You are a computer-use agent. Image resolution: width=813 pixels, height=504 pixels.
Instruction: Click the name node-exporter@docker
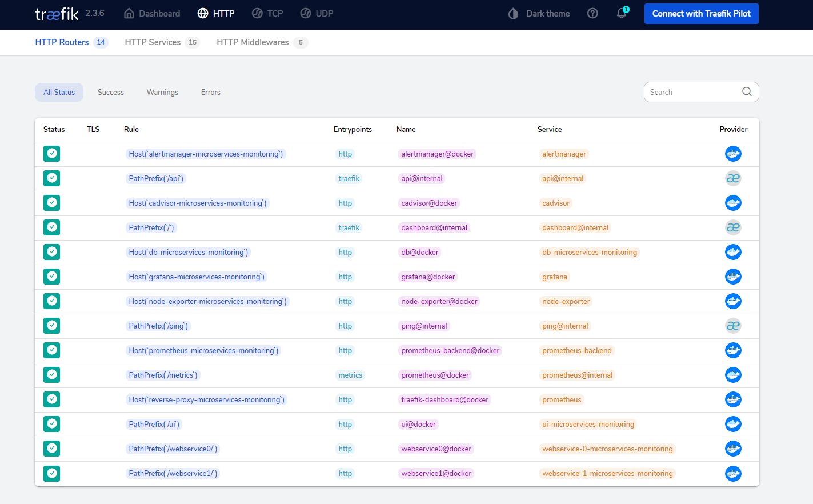(x=439, y=301)
